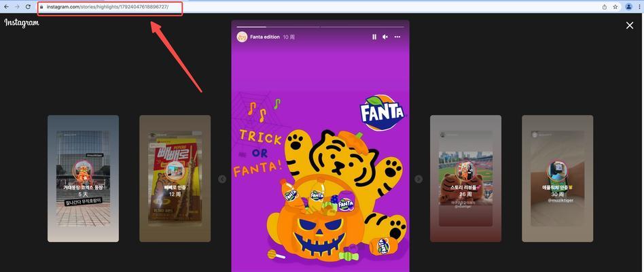Bookmark this page with the star
Image resolution: width=644 pixels, height=272 pixels.
(615, 7)
